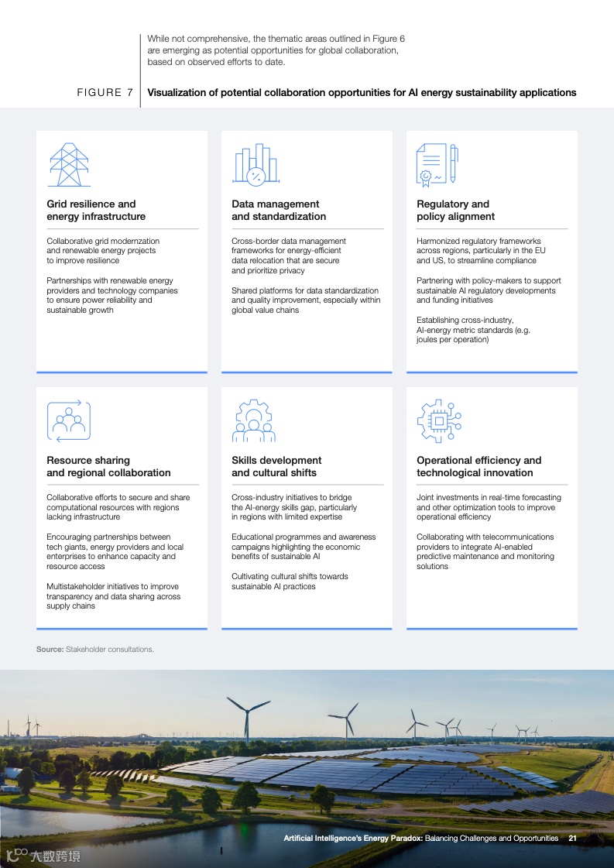Click 'Harmonized regulatory frameworks' paragraph

point(482,251)
